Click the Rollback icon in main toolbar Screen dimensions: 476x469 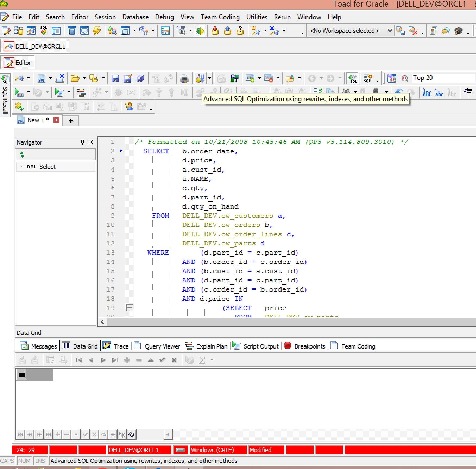(228, 31)
